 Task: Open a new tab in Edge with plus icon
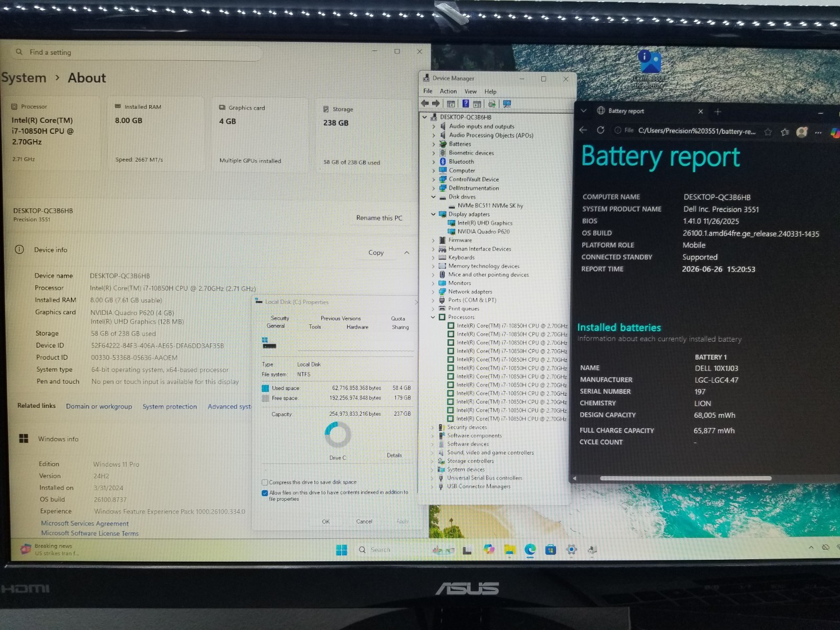coord(718,111)
